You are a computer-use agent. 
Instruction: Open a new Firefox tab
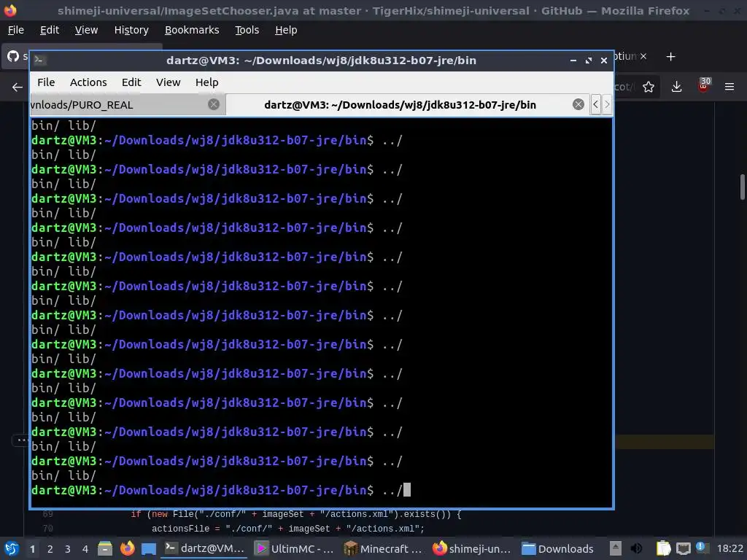pos(671,57)
